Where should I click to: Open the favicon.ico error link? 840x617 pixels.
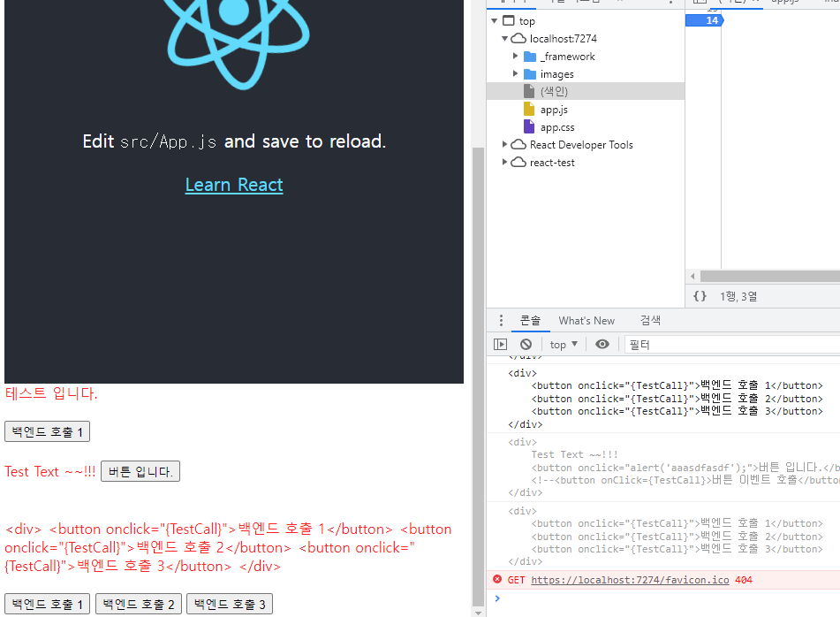coord(630,580)
